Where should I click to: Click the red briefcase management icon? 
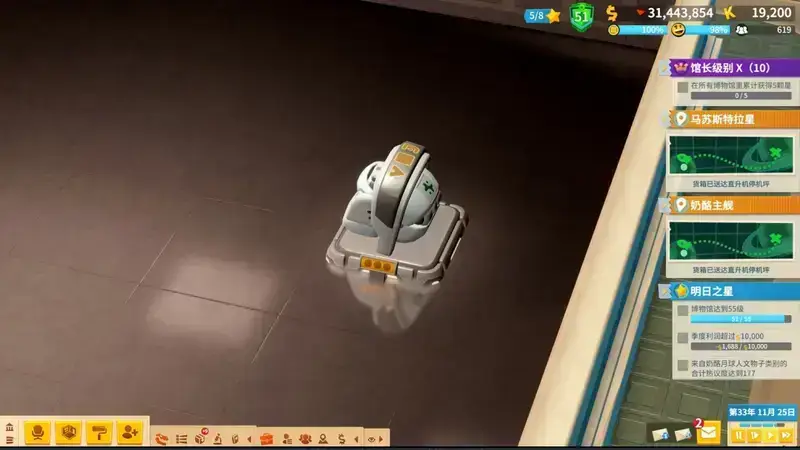266,438
